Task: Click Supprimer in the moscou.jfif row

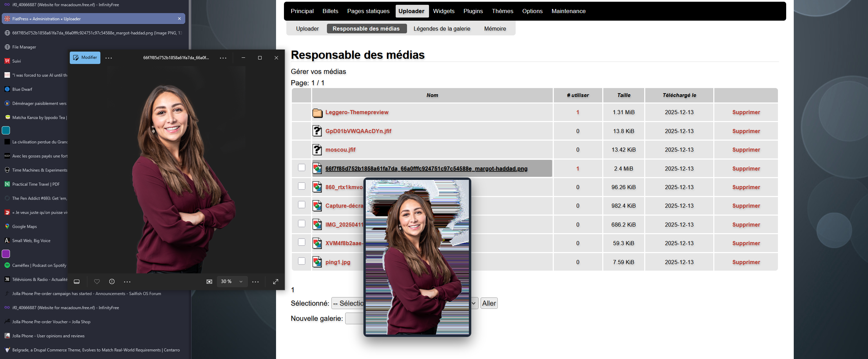Action: point(746,150)
